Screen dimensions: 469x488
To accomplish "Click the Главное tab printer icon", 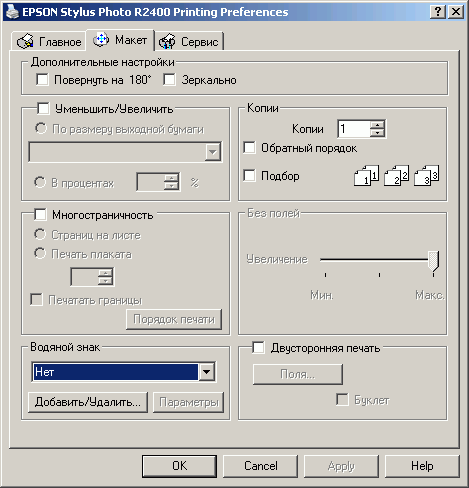I will click(x=25, y=41).
